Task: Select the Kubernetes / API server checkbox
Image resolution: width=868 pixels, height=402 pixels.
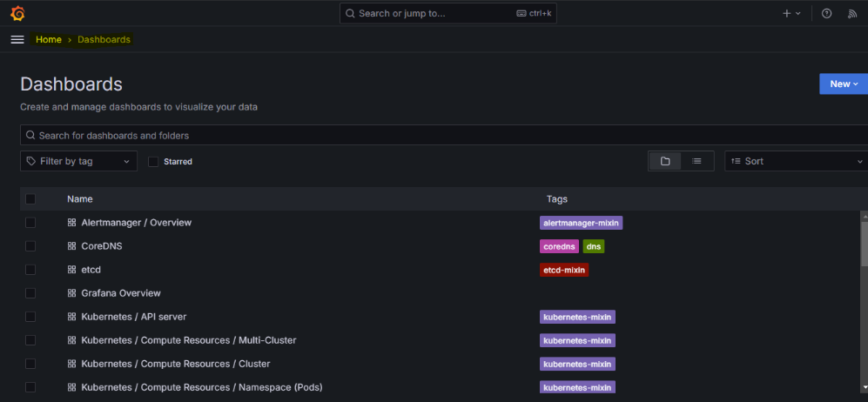Action: 30,317
